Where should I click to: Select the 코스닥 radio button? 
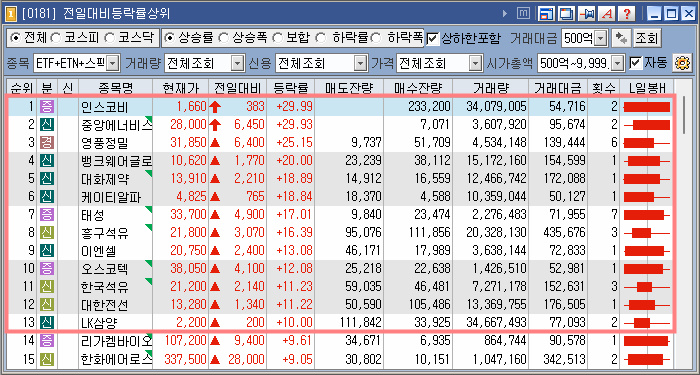pyautogui.click(x=109, y=38)
